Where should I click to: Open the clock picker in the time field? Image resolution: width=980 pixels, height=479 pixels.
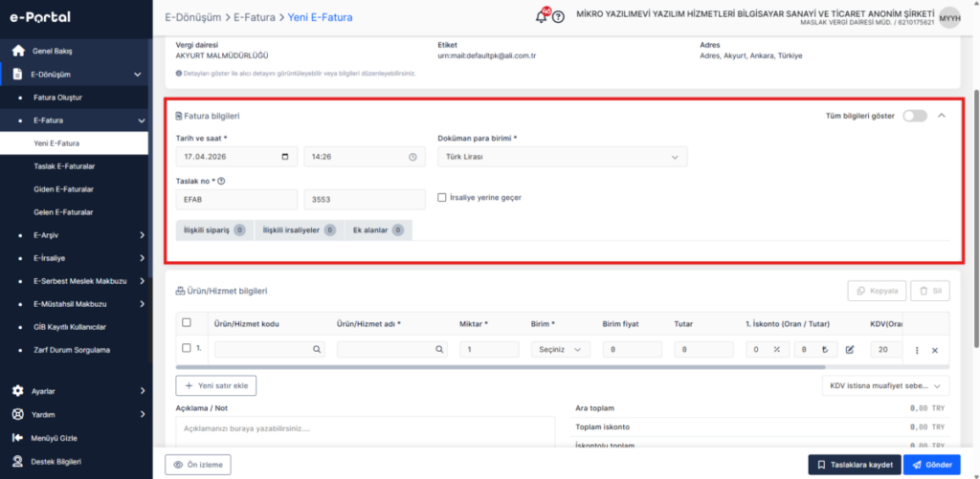(412, 157)
